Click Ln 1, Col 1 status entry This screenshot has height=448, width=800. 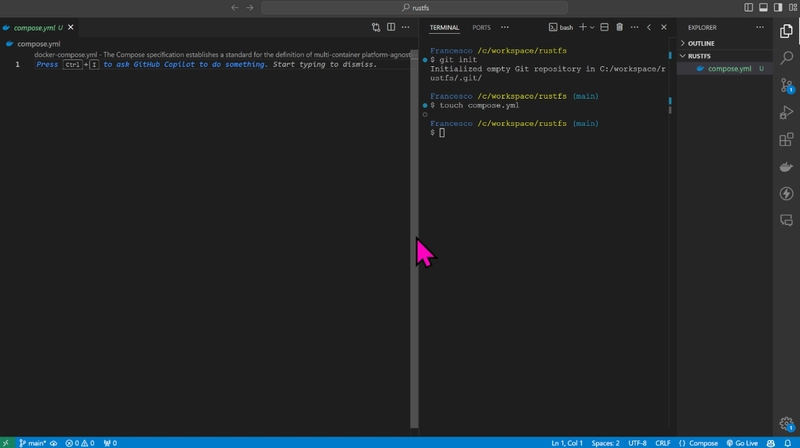(x=566, y=443)
